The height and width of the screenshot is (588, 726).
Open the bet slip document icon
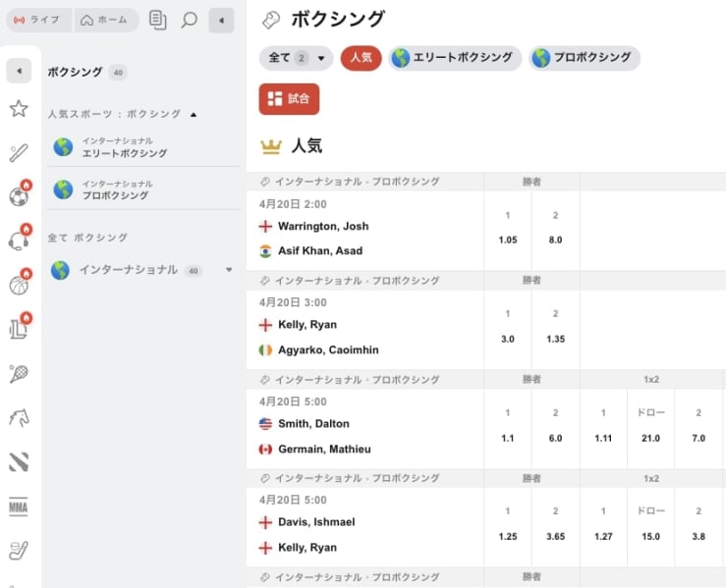coord(158,20)
